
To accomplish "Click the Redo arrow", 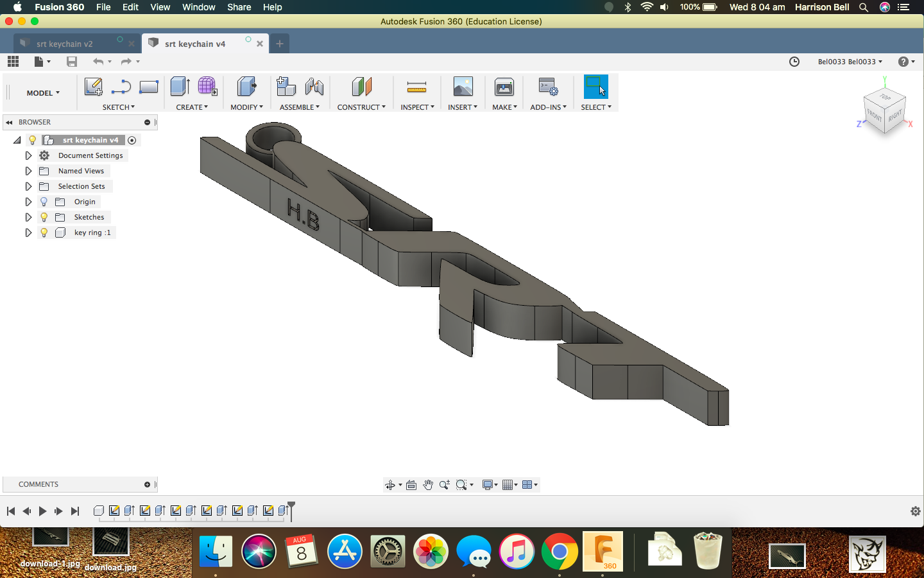I will [126, 62].
